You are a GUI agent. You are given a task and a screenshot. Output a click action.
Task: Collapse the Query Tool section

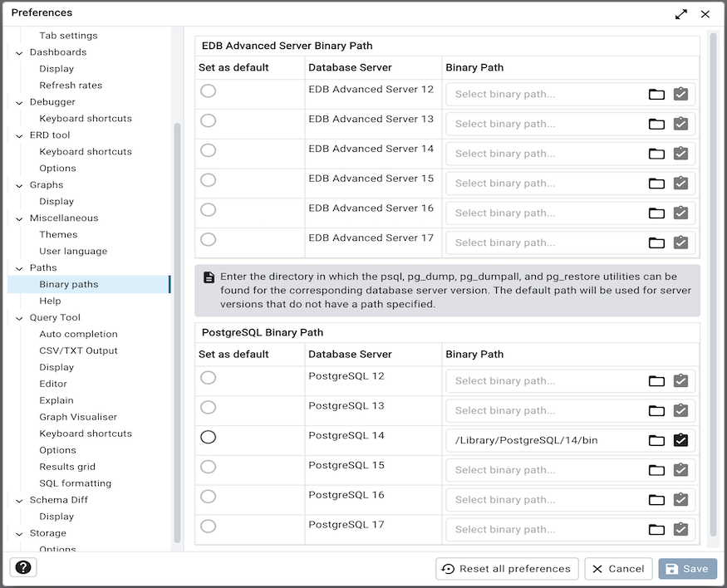coord(18,317)
